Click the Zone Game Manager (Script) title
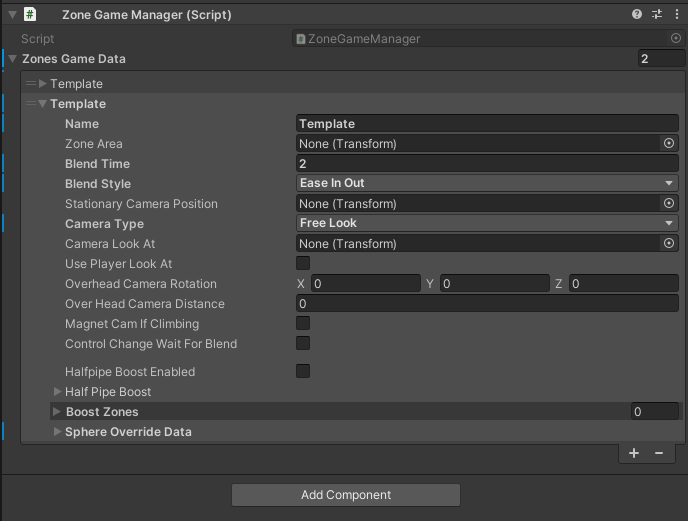 point(147,14)
